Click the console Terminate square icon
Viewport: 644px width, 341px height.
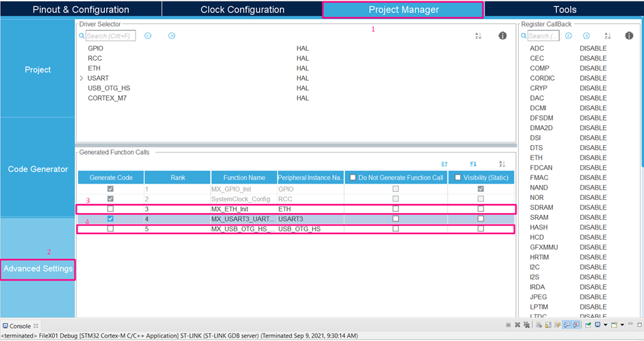click(x=508, y=325)
